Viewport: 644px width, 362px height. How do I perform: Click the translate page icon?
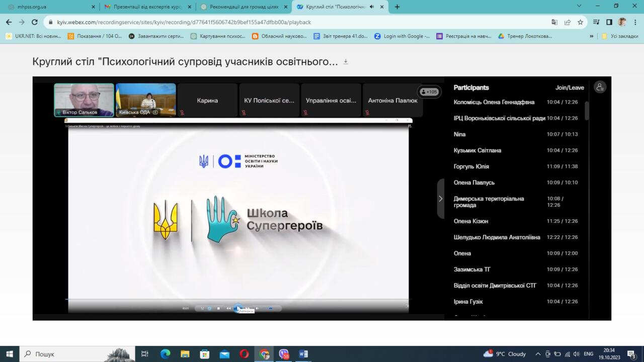pyautogui.click(x=554, y=22)
